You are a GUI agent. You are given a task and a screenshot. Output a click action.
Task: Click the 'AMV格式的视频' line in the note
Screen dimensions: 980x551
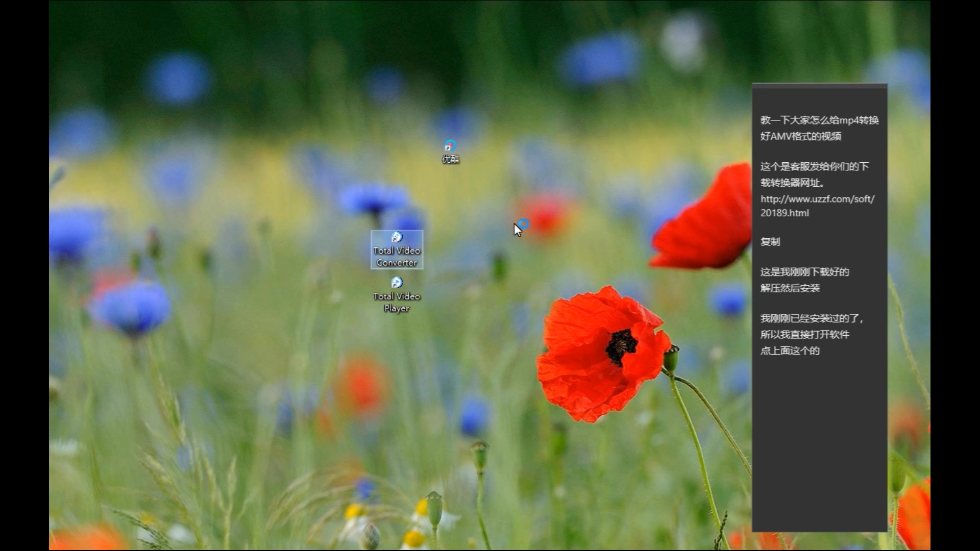coord(800,136)
